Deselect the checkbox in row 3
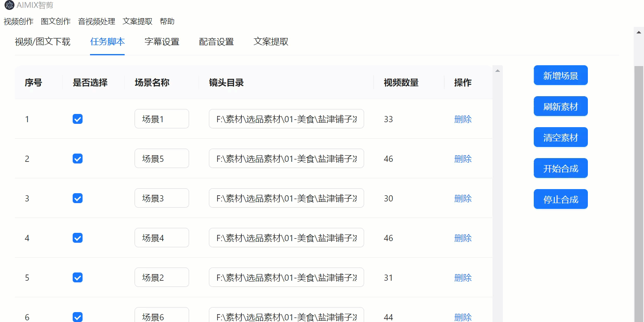Screen dimensions: 644x322 pyautogui.click(x=78, y=199)
